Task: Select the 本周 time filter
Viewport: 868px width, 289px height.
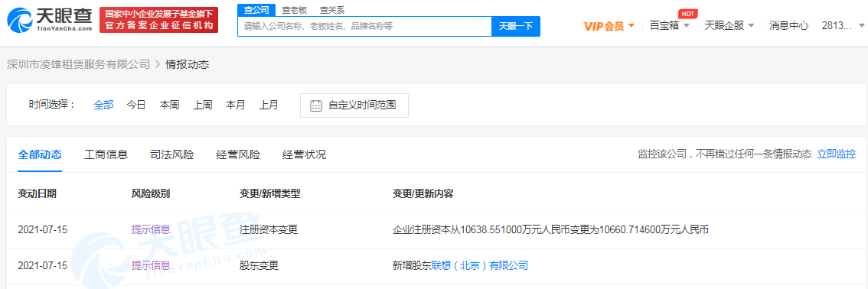Action: tap(169, 105)
